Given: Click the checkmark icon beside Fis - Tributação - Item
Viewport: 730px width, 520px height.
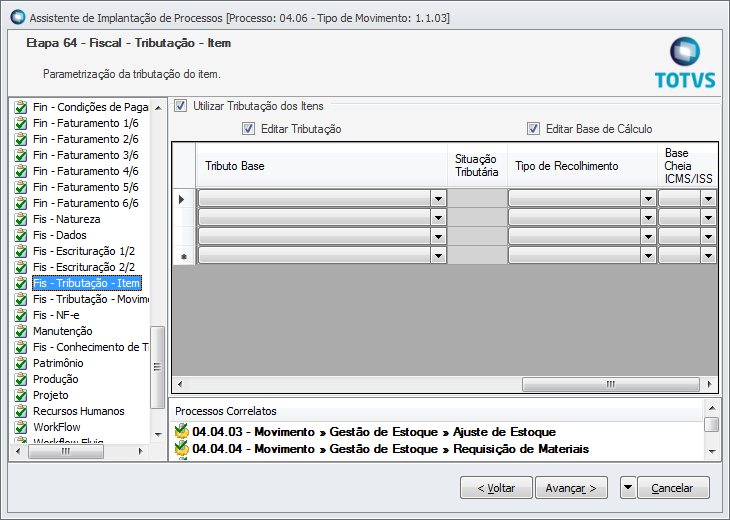Looking at the screenshot, I should pyautogui.click(x=20, y=283).
